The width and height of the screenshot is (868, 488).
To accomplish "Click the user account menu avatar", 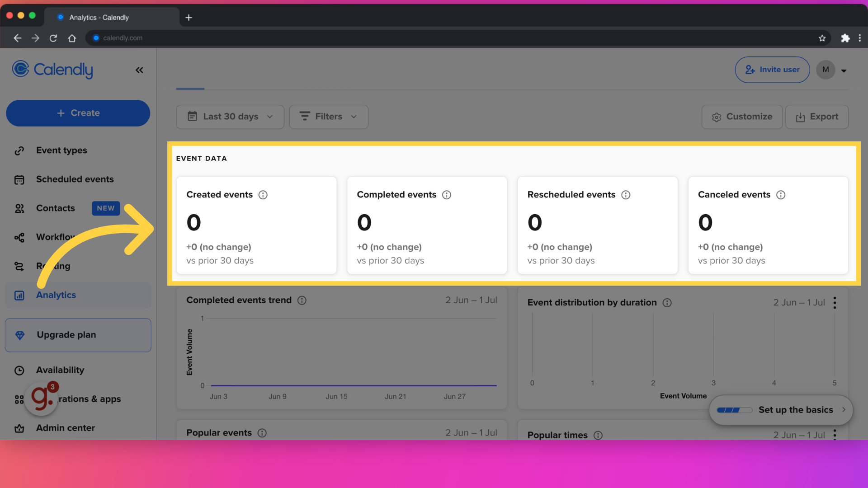I will [x=826, y=70].
